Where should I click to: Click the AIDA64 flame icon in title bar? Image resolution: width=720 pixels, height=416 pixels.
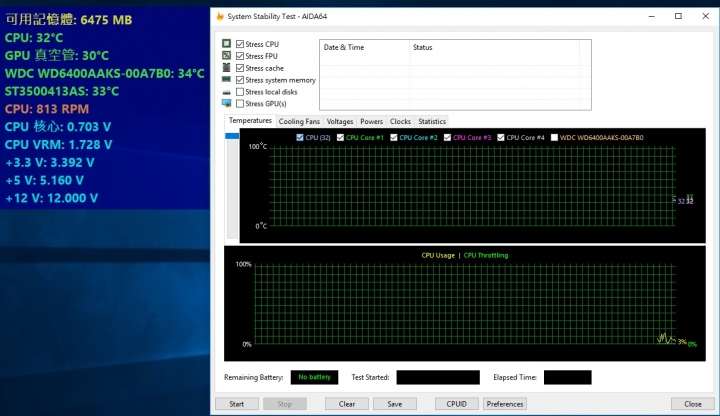(220, 17)
